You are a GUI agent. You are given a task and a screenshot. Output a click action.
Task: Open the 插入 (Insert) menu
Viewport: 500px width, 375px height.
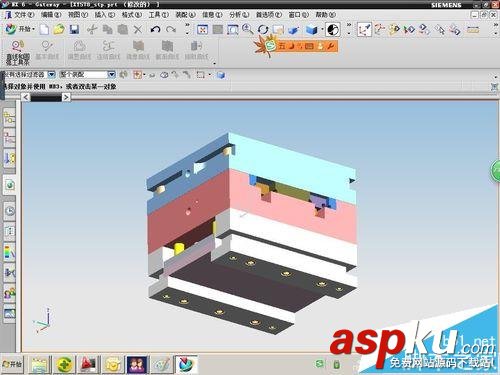[105, 15]
